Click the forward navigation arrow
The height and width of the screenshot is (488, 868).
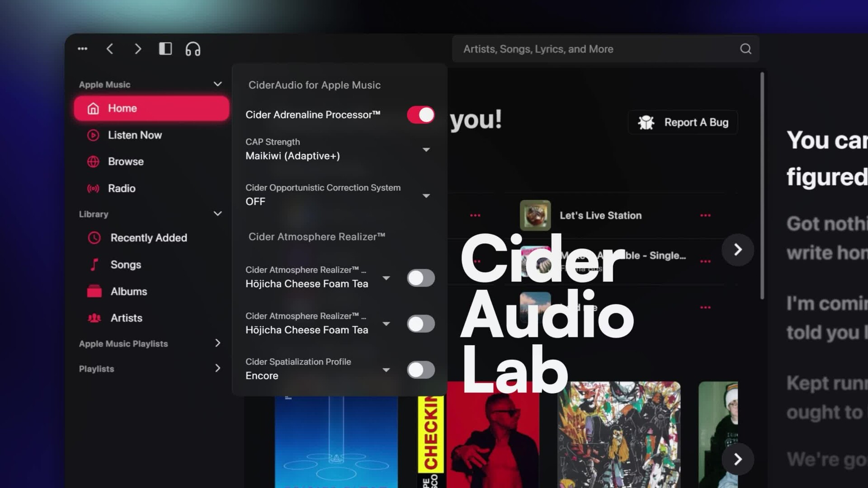(138, 49)
